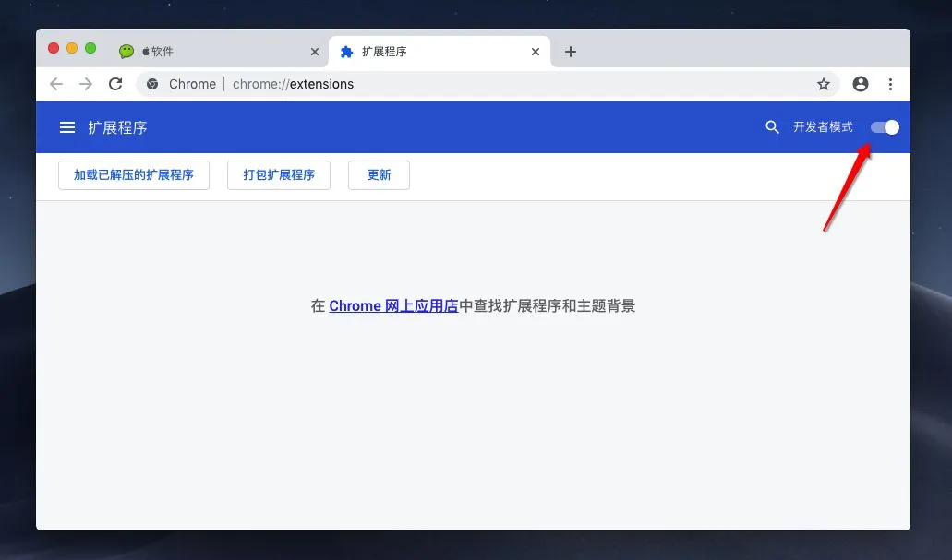Image resolution: width=952 pixels, height=560 pixels.
Task: Click the Chrome site info icon in address bar
Action: [x=152, y=84]
